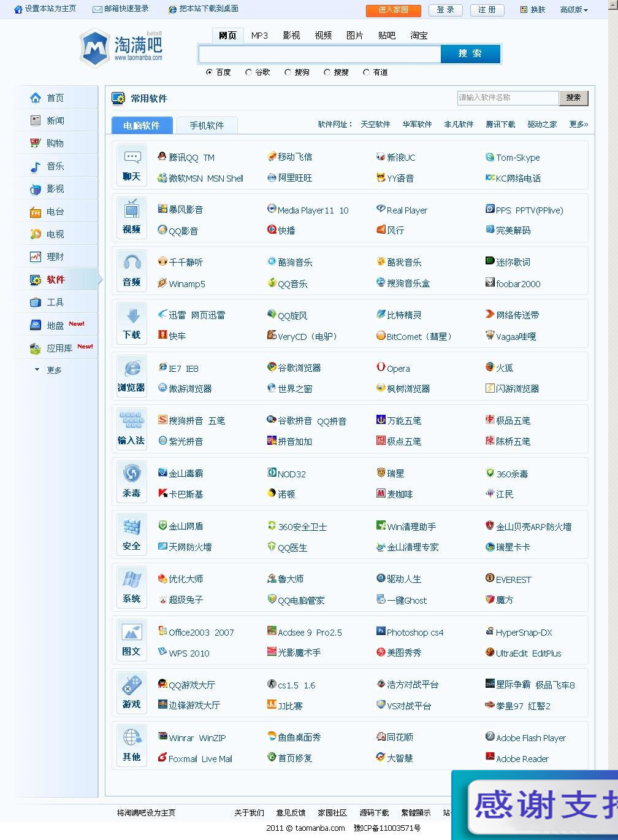The image size is (618, 840).
Task: Click the 暴风影音 icon
Action: (162, 209)
